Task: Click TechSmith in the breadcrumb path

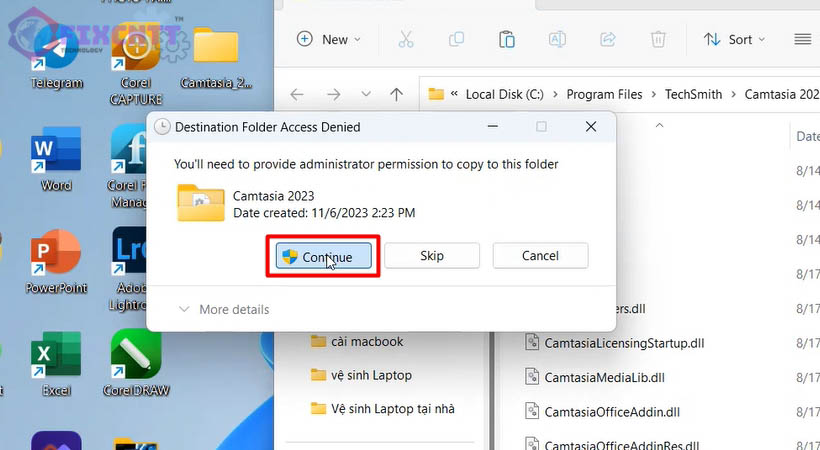Action: 693,94
